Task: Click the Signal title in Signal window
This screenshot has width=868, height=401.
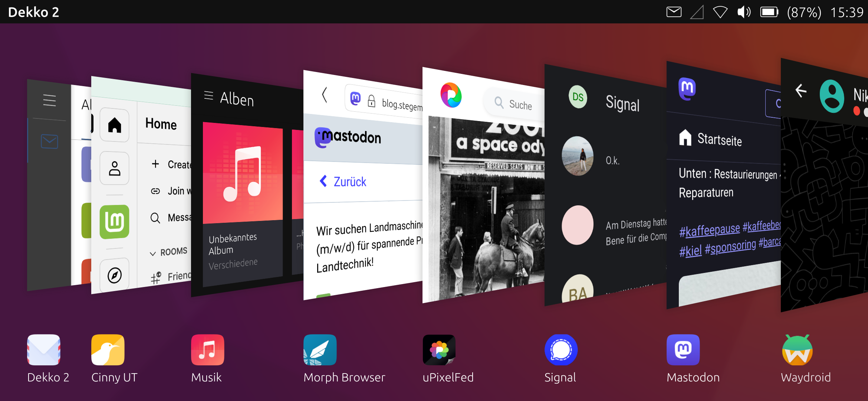Action: [x=622, y=103]
